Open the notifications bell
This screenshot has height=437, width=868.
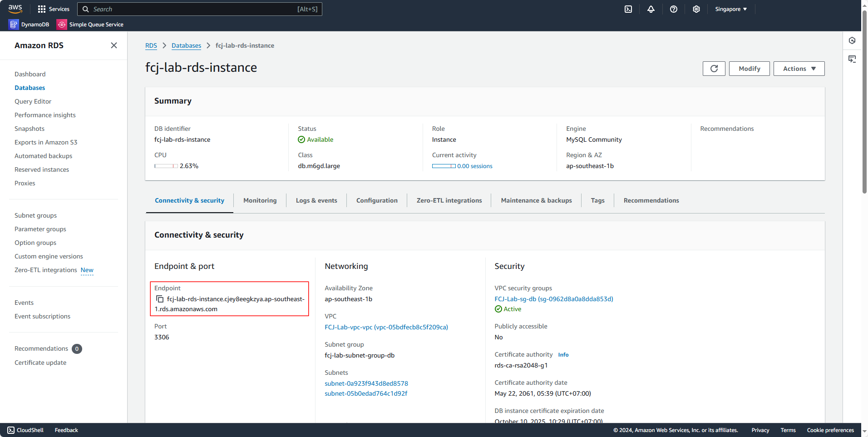tap(651, 9)
